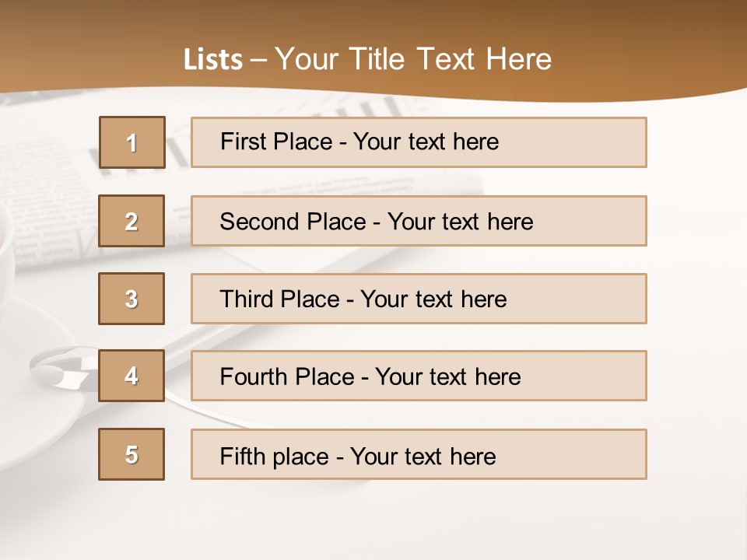Select the number 4 box
The height and width of the screenshot is (560, 747).
132,376
